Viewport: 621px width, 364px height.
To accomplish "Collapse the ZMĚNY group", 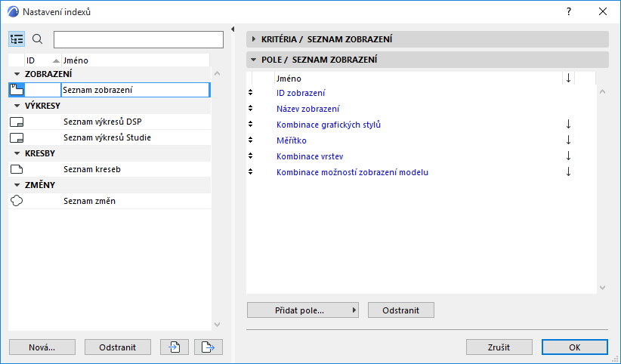I will [17, 185].
